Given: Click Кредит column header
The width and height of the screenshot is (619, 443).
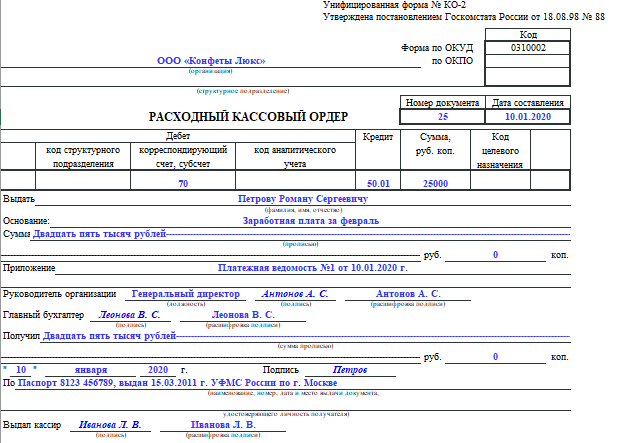Looking at the screenshot, I should pos(378,137).
